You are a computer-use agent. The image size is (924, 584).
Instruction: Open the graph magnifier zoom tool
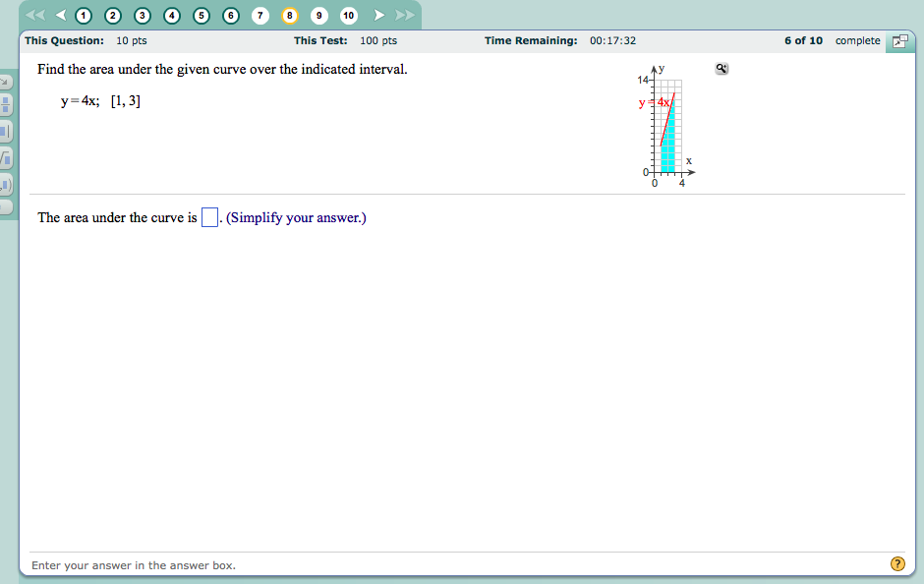coord(721,68)
